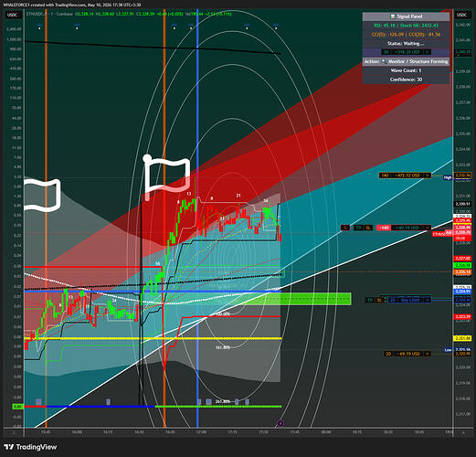
Task: Click the purple circular event icon on time axis
Action: click(280, 423)
